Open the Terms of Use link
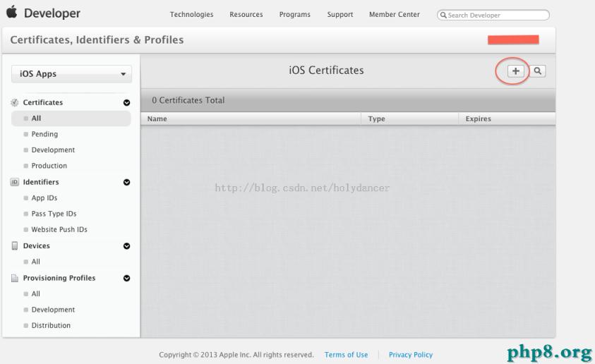 click(x=346, y=355)
